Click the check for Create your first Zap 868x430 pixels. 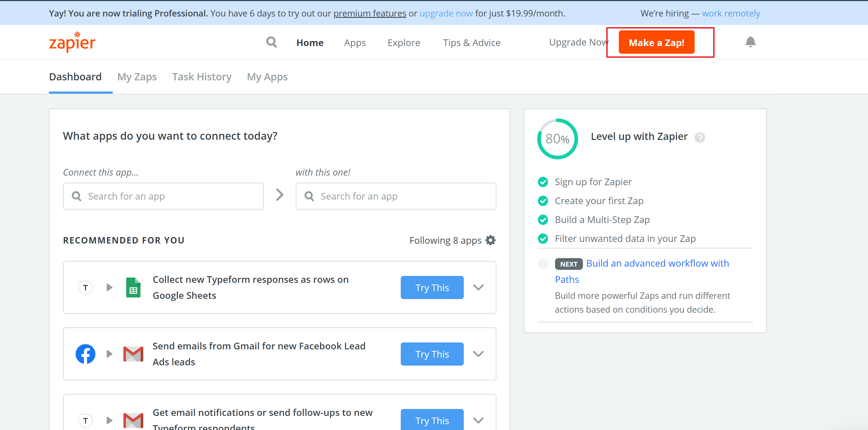click(543, 201)
